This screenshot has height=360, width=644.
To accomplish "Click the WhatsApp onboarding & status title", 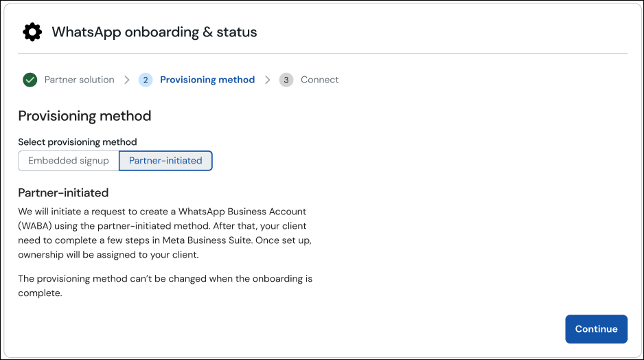I will (154, 32).
